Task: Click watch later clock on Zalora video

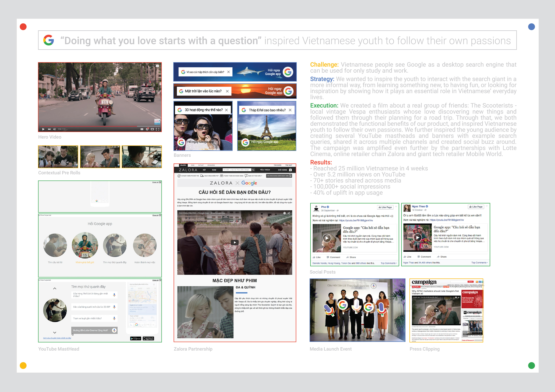Action: pos(285,213)
